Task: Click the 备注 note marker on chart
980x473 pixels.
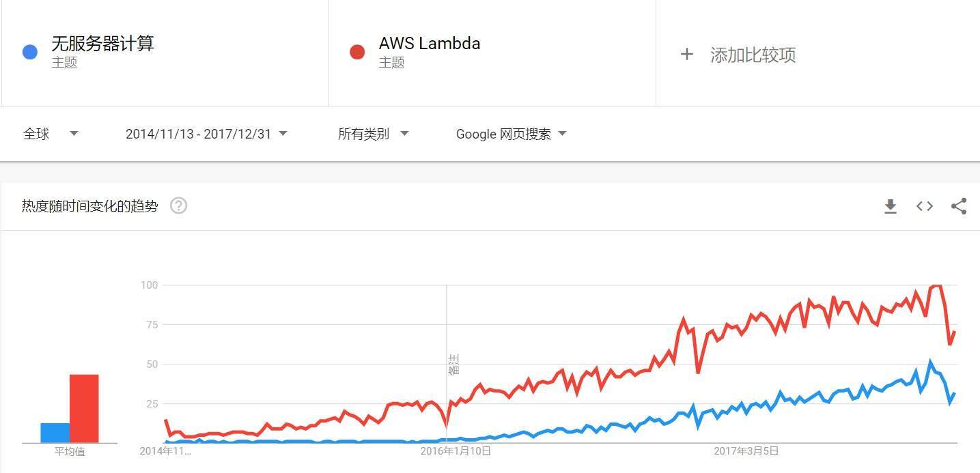Action: pos(453,364)
